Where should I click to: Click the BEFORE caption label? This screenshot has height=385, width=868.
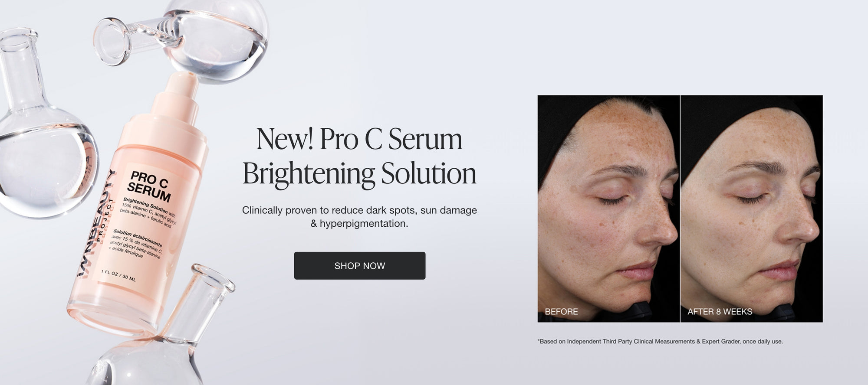pos(561,312)
